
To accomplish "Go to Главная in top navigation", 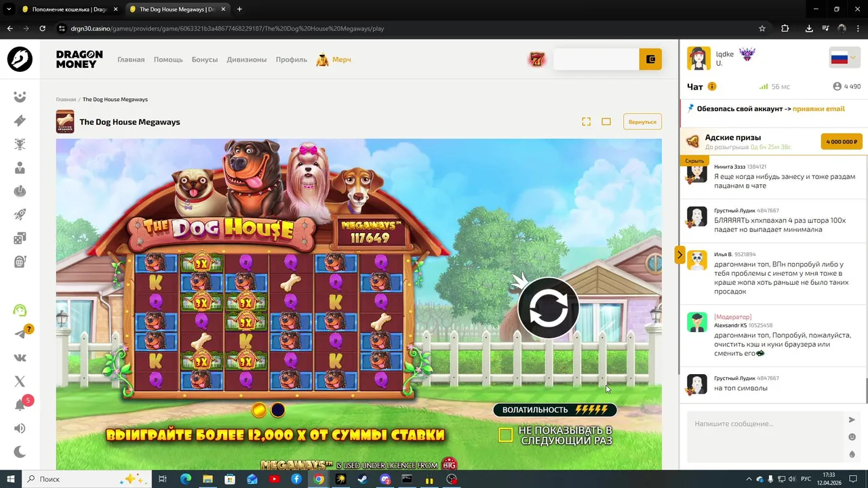I will tap(131, 60).
